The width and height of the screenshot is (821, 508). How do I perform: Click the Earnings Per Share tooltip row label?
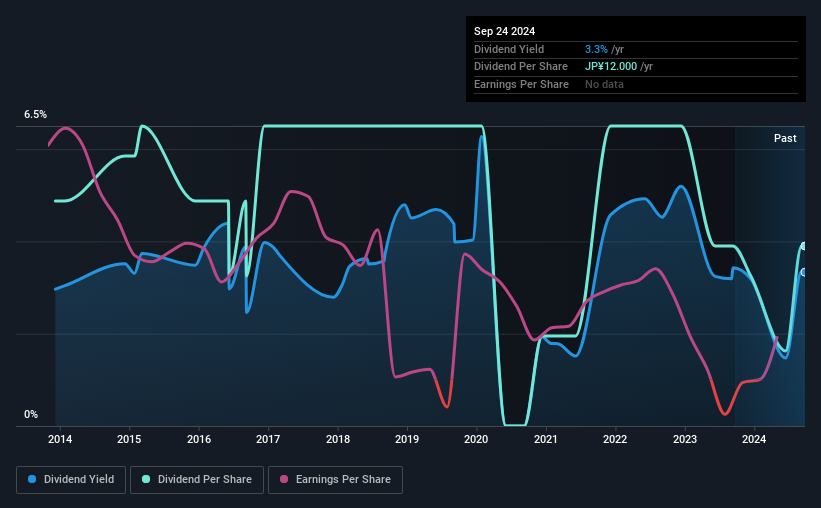click(521, 84)
